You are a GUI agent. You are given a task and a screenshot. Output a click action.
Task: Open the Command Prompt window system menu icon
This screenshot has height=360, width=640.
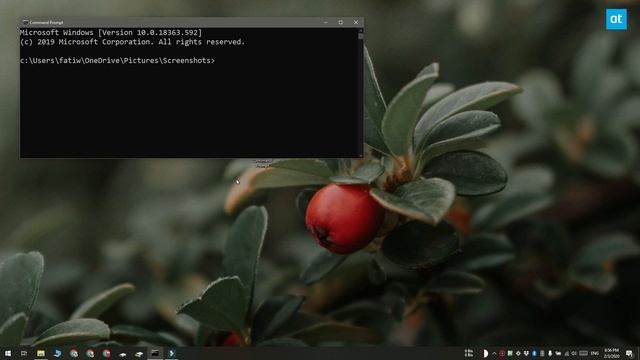pyautogui.click(x=25, y=22)
